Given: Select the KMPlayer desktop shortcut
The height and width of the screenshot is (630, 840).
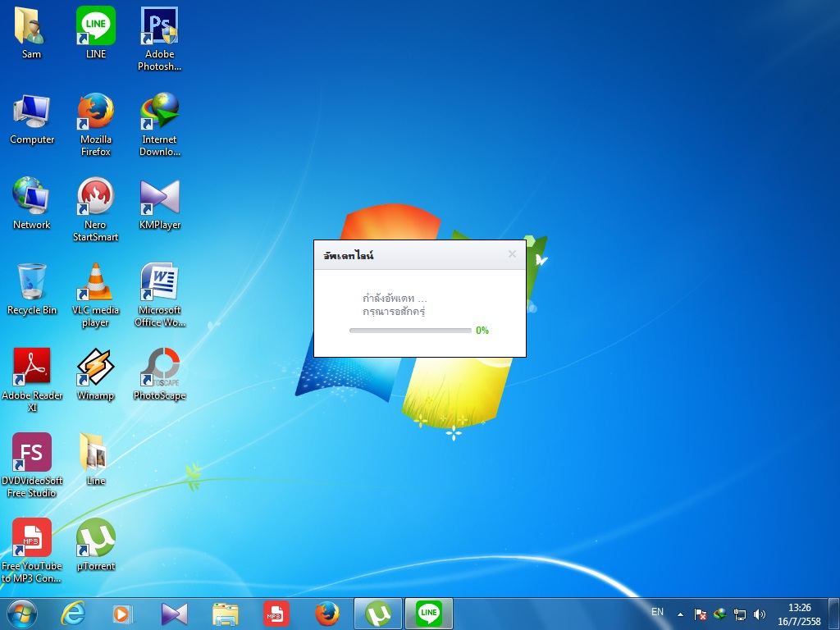Looking at the screenshot, I should (x=160, y=203).
